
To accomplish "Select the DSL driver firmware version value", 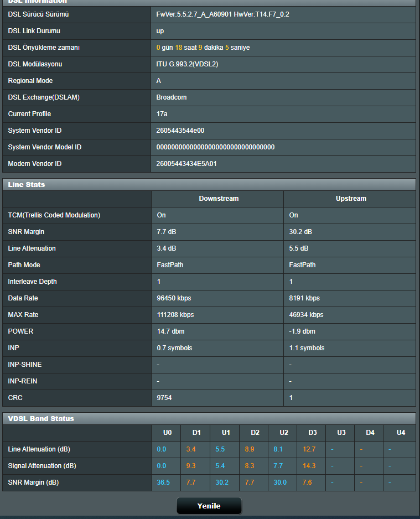I will (222, 14).
